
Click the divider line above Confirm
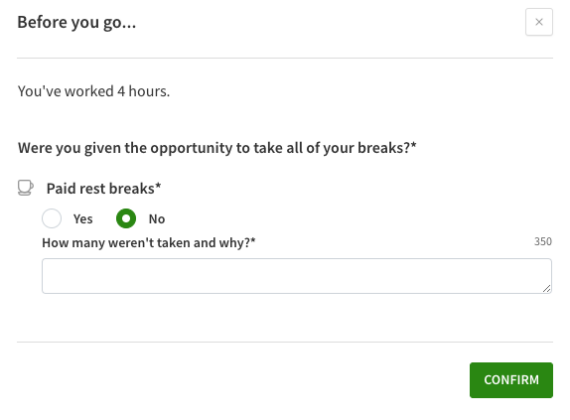285,342
